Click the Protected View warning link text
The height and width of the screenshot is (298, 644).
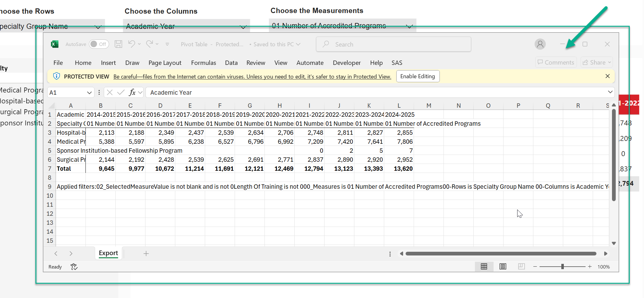coord(252,76)
